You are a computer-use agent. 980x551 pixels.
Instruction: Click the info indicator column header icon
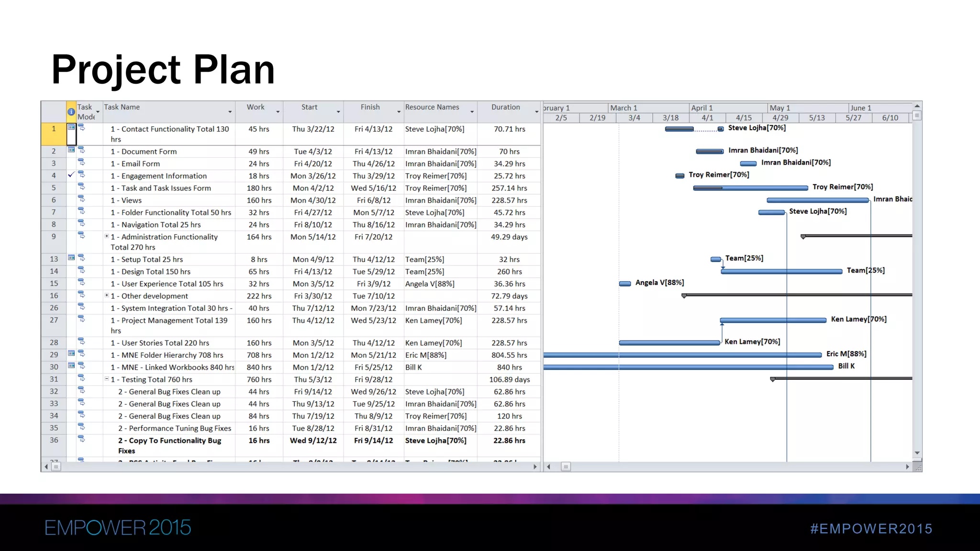point(71,112)
